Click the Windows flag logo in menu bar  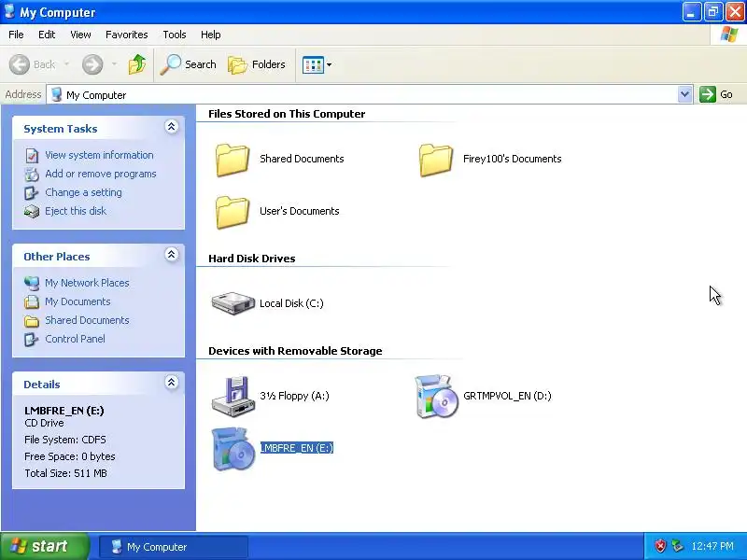pos(729,35)
